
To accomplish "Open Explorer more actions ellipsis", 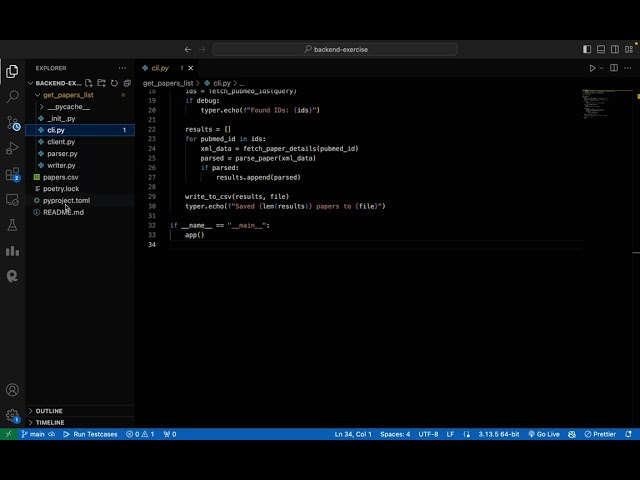I will [x=122, y=68].
